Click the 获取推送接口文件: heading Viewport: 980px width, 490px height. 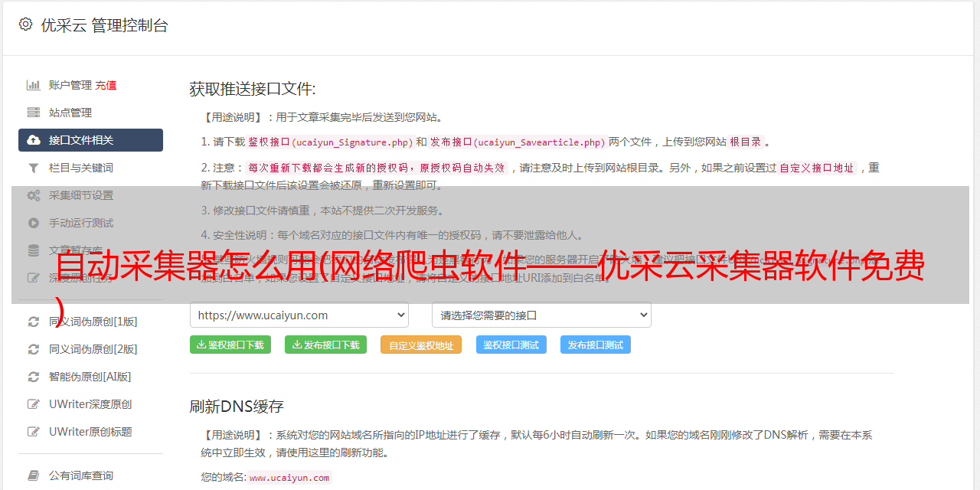point(253,89)
